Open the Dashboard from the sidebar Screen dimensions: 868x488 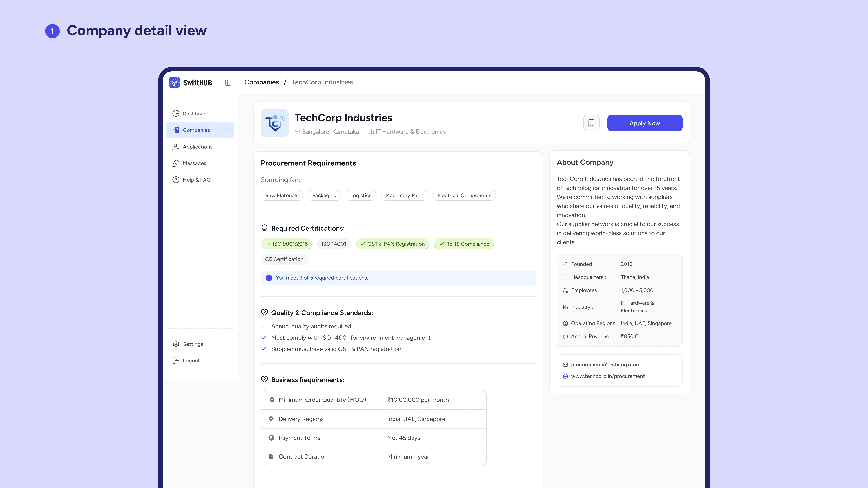click(195, 114)
